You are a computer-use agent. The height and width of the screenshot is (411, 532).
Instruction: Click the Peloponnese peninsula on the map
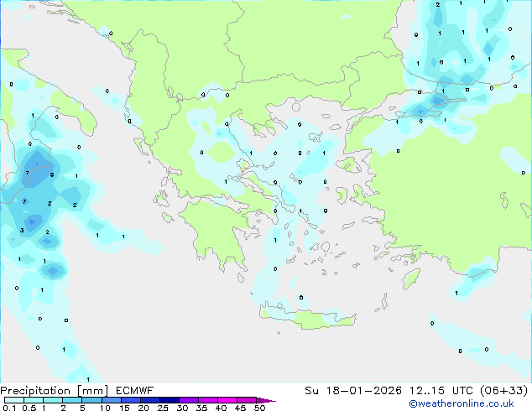coord(221,234)
